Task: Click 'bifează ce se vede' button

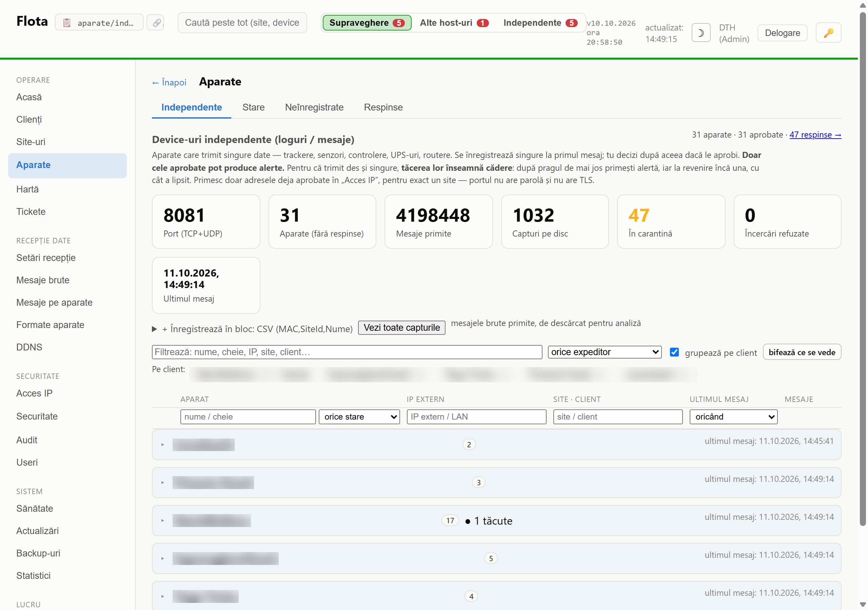Action: [802, 352]
